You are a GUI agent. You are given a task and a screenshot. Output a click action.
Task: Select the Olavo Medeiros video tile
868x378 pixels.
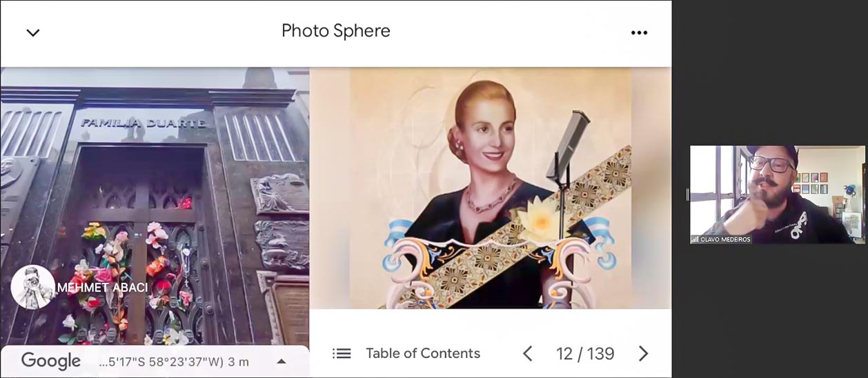pos(778,195)
